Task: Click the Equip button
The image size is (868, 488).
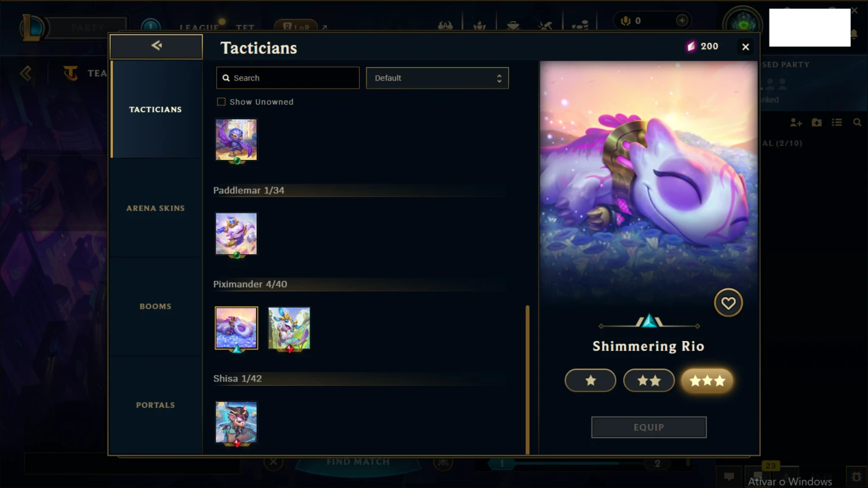Action: coord(649,427)
